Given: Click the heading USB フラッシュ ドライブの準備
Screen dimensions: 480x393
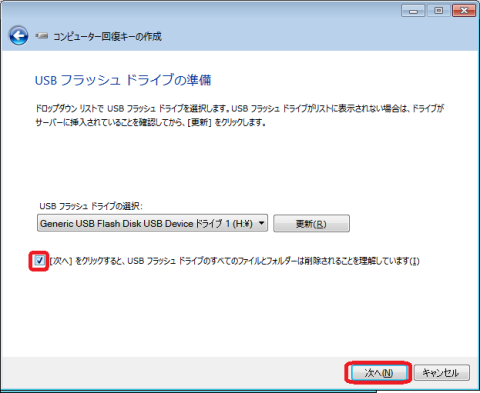Looking at the screenshot, I should coord(123,80).
